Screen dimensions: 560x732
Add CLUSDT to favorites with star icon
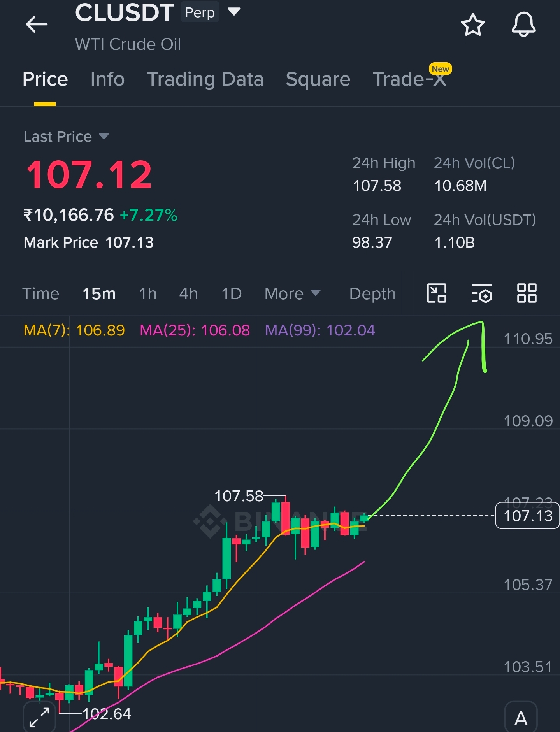pyautogui.click(x=473, y=25)
